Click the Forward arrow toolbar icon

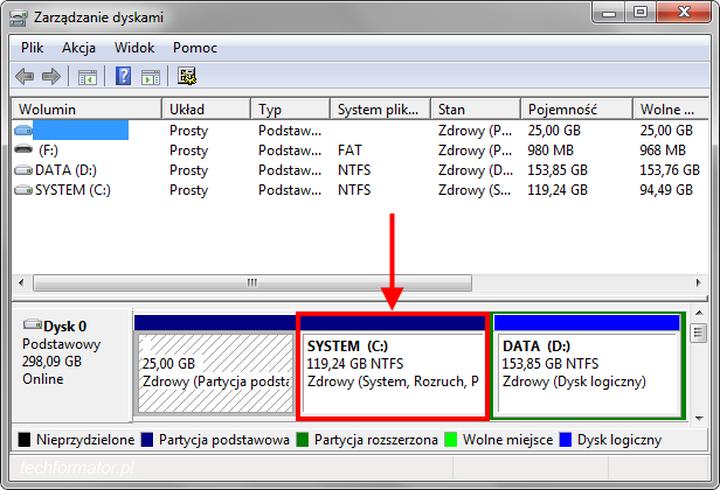click(50, 76)
